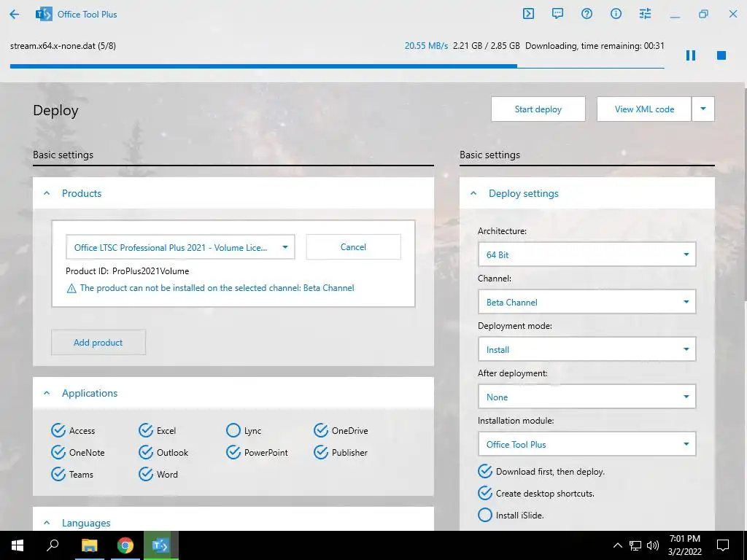Toggle Create desktop shortcuts option

coord(485,494)
